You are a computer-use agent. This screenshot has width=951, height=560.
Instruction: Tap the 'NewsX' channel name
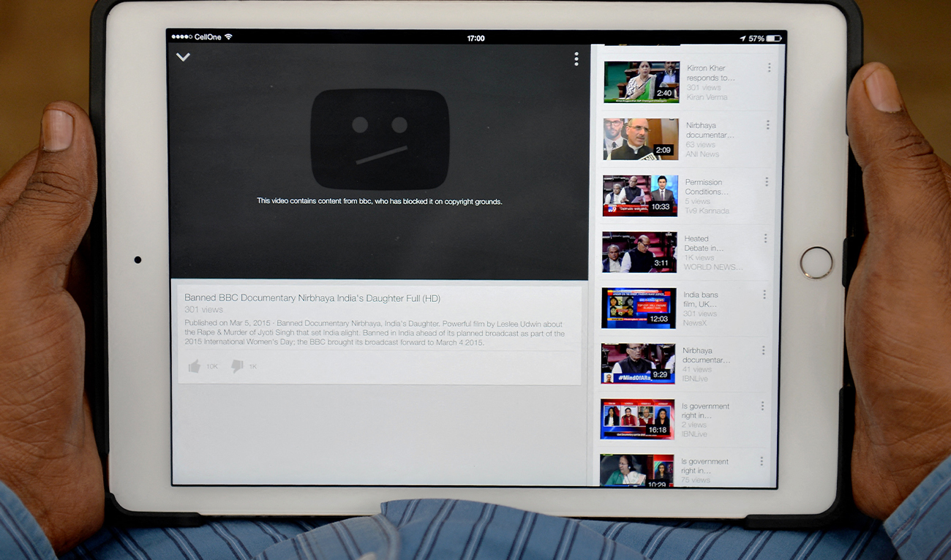(694, 323)
